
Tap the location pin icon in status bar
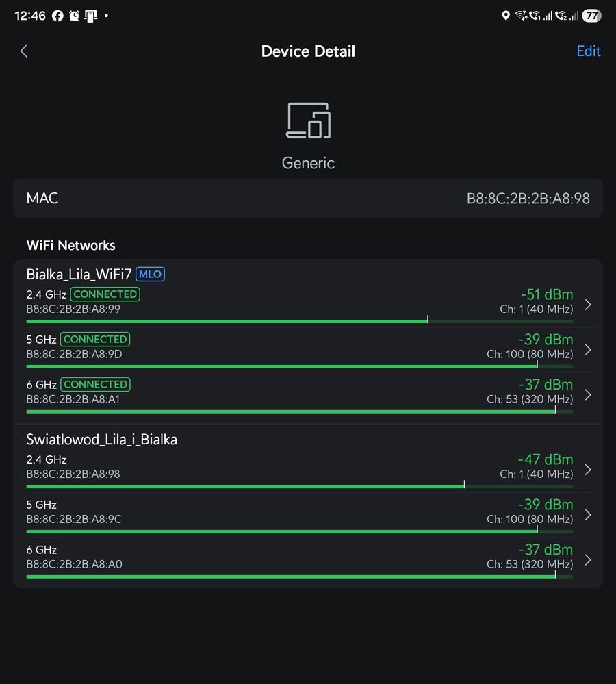506,16
